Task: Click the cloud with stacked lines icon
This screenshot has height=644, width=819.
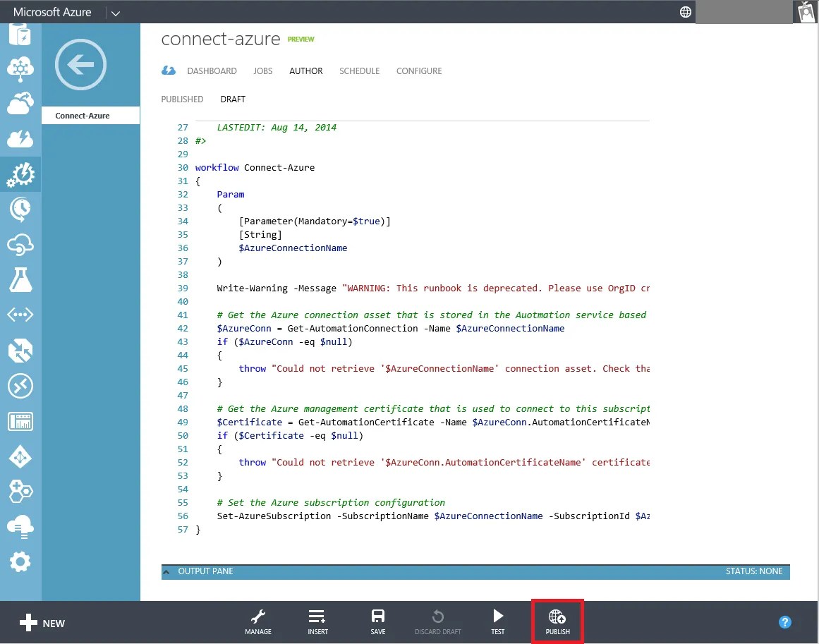Action: pyautogui.click(x=20, y=527)
